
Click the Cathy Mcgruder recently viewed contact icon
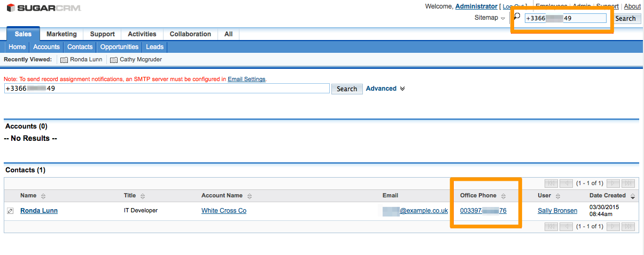114,60
